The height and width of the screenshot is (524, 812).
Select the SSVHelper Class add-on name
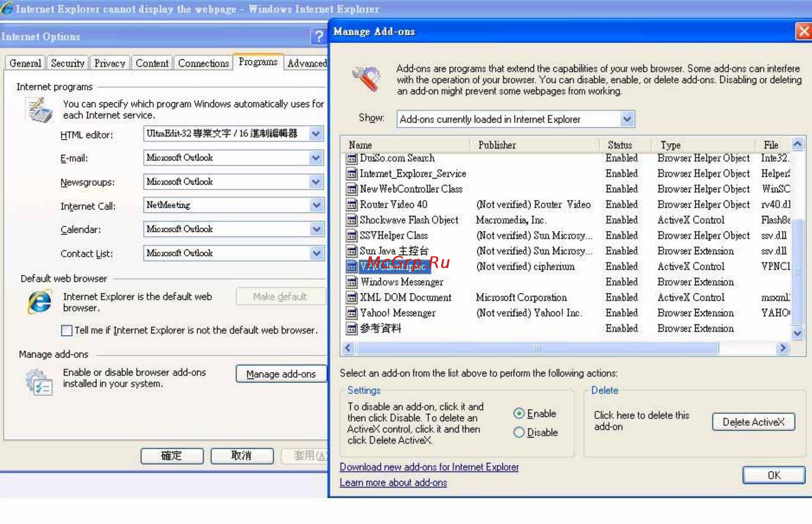point(394,236)
